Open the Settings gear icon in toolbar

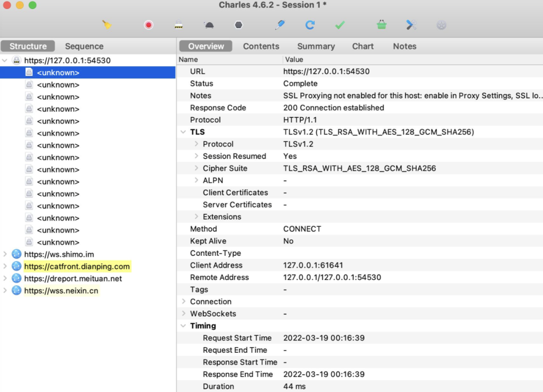coord(441,25)
